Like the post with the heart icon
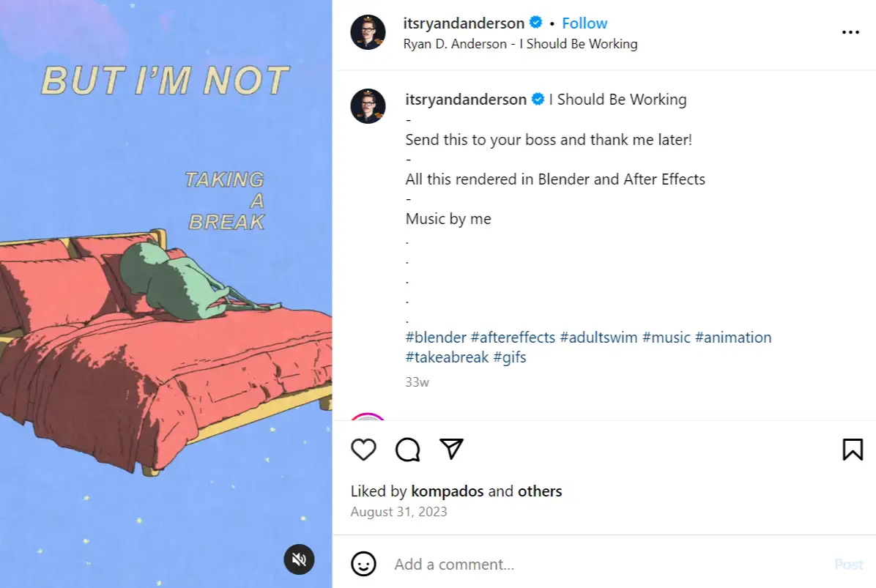The width and height of the screenshot is (876, 588). 363,450
